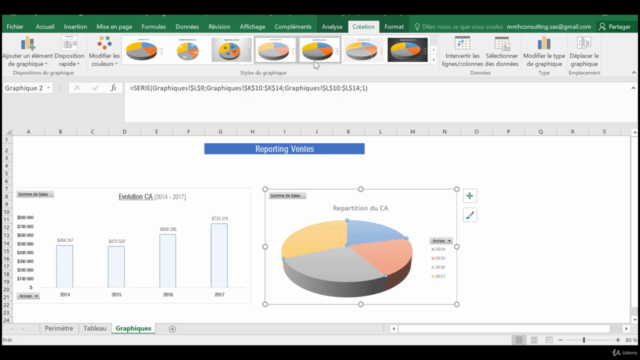Click the account email mmhconsulting.sas@gmail.com
This screenshot has height=360, width=640.
(549, 27)
